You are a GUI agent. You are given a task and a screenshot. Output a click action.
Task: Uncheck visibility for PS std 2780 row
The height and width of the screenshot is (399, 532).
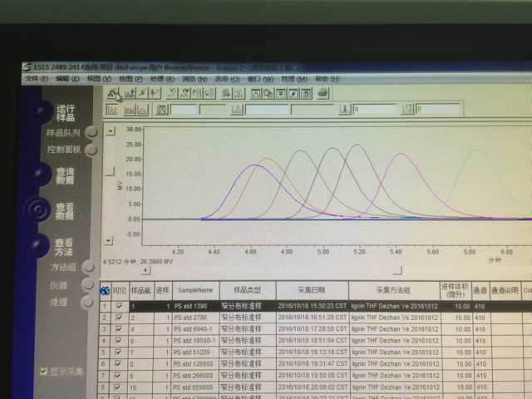[119, 318]
